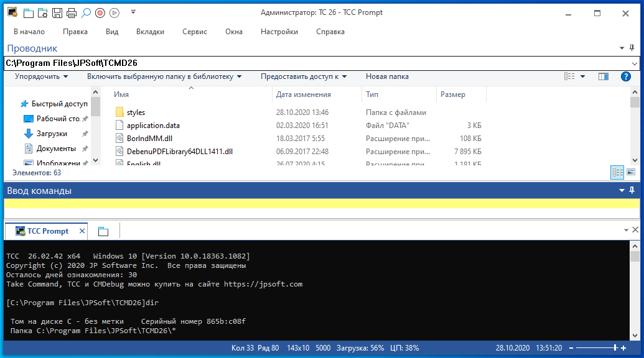Image resolution: width=644 pixels, height=358 pixels.
Task: Toggle the Explorer preview pane button
Action: pos(603,76)
